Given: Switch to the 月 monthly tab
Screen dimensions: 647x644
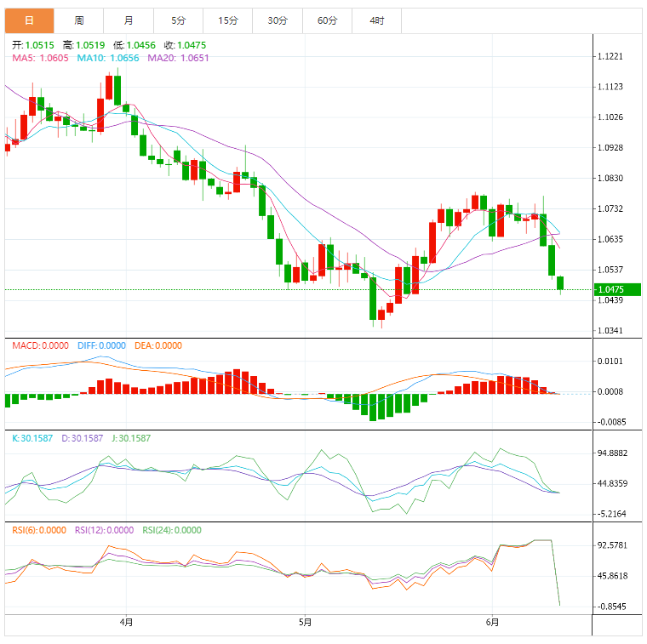Looking at the screenshot, I should 129,20.
